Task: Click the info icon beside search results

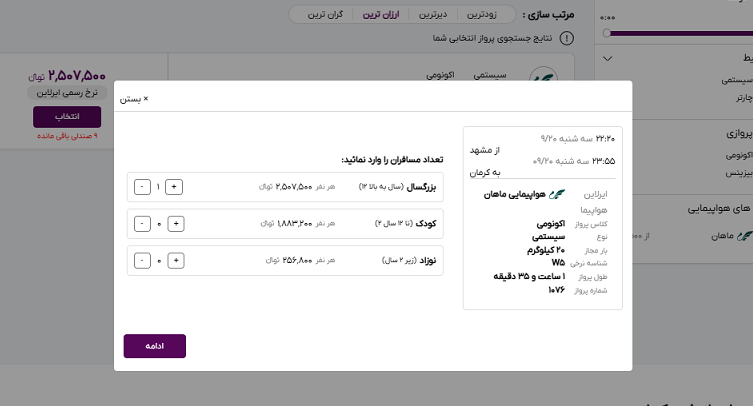Action: click(x=567, y=38)
